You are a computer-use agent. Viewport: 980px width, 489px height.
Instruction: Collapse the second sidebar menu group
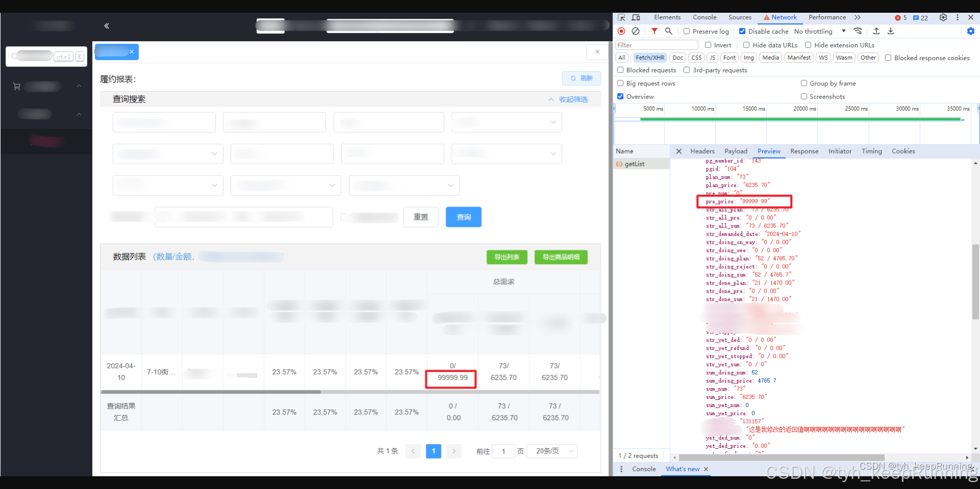[79, 115]
